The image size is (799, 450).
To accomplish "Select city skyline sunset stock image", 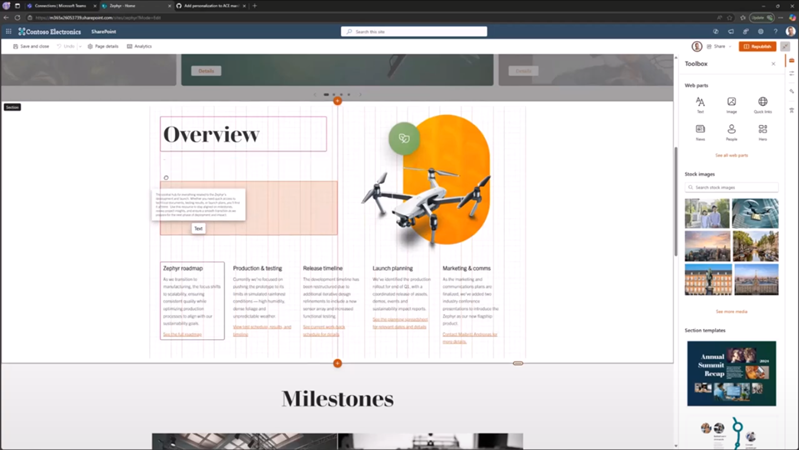I will coord(707,246).
